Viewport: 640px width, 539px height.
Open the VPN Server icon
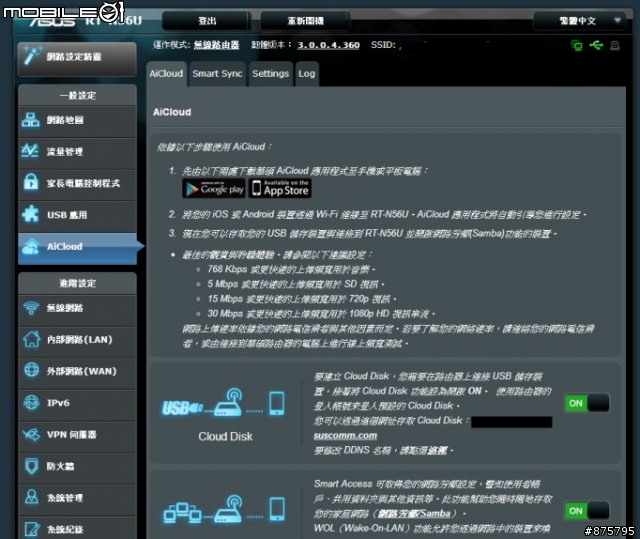coord(31,434)
